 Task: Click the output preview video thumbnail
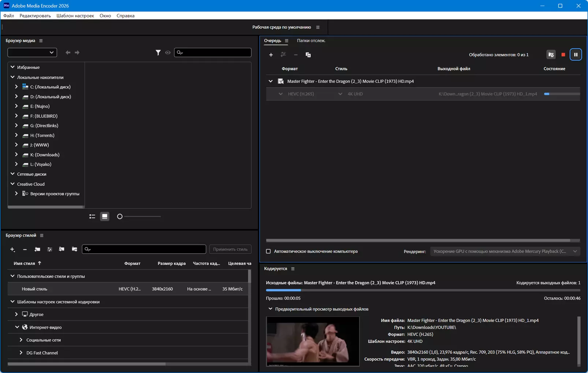(313, 342)
